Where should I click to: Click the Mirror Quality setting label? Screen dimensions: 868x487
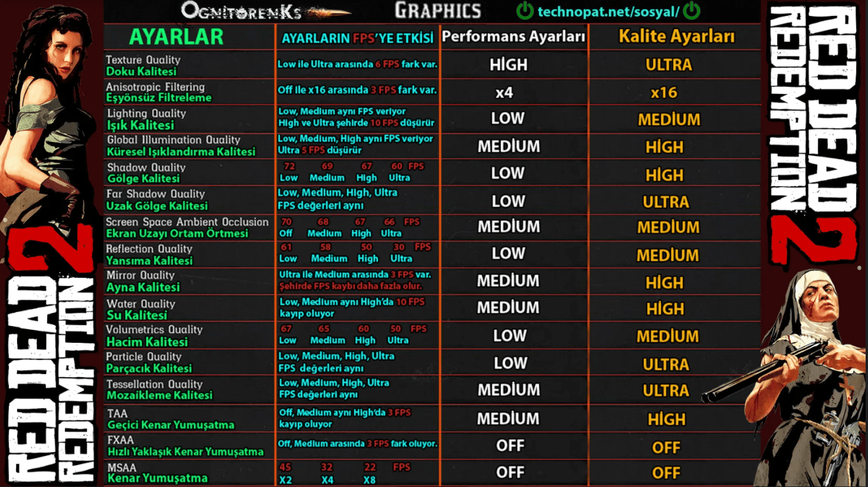(x=141, y=275)
